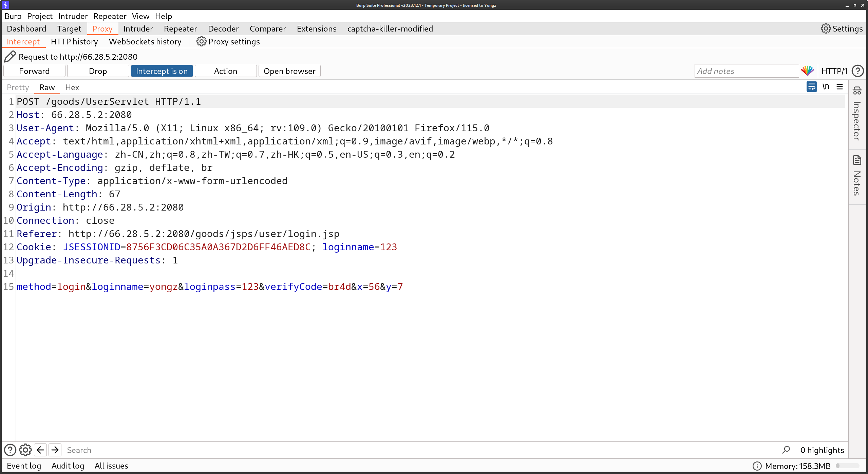868x474 pixels.
Task: Switch to the Target tab
Action: click(x=69, y=29)
